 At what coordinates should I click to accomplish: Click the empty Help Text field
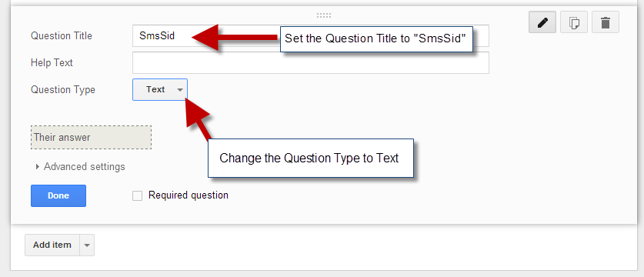coord(311,63)
